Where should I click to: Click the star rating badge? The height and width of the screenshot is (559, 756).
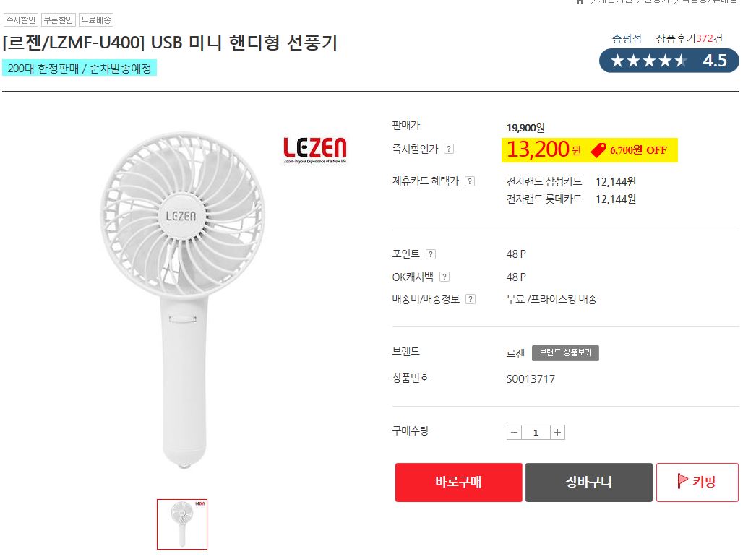pos(669,61)
